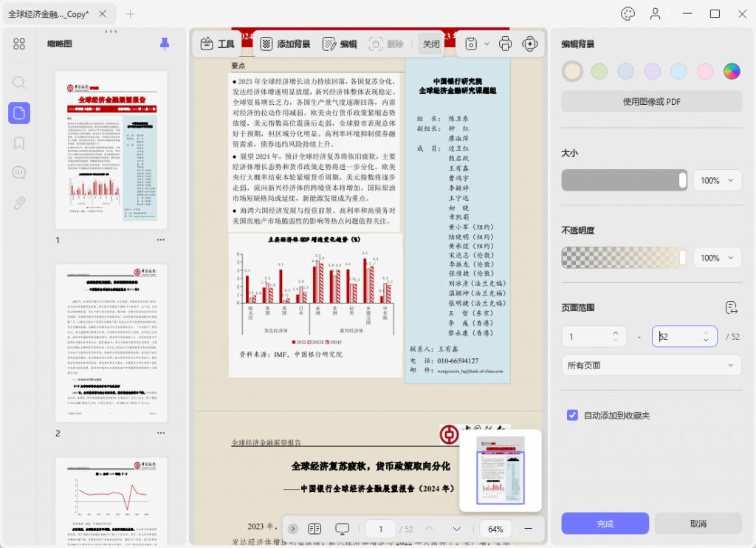Click the start page field showing 1
The width and height of the screenshot is (756, 548).
[594, 337]
